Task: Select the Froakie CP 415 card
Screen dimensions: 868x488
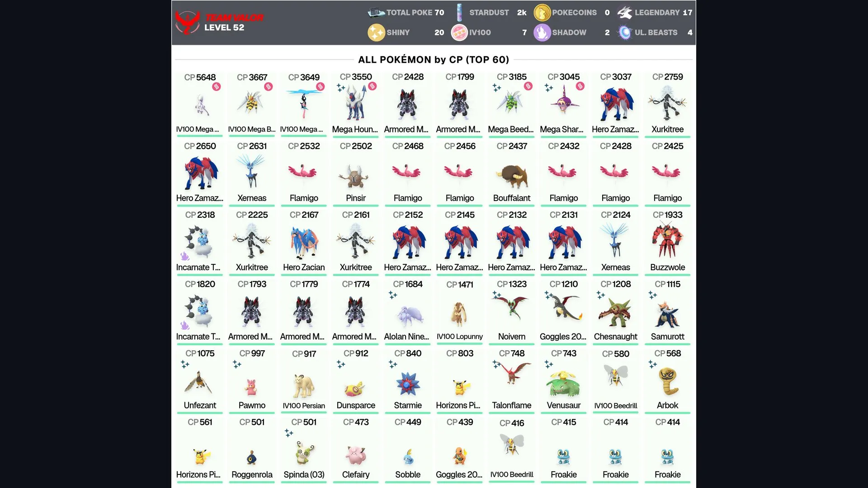Action: click(x=564, y=450)
